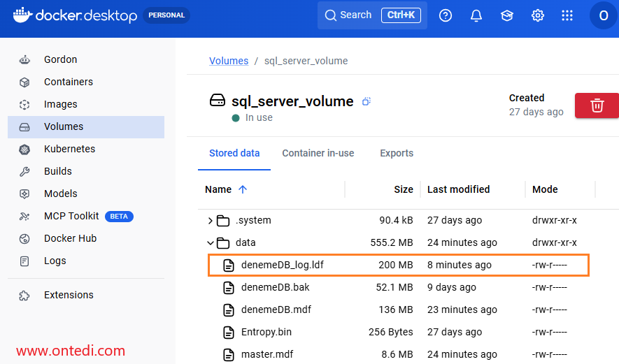Click the Extensions puzzle icon
This screenshot has width=619, height=364.
coord(24,296)
